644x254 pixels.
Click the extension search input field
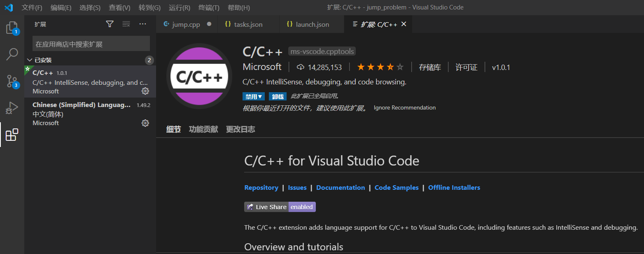[x=91, y=44]
